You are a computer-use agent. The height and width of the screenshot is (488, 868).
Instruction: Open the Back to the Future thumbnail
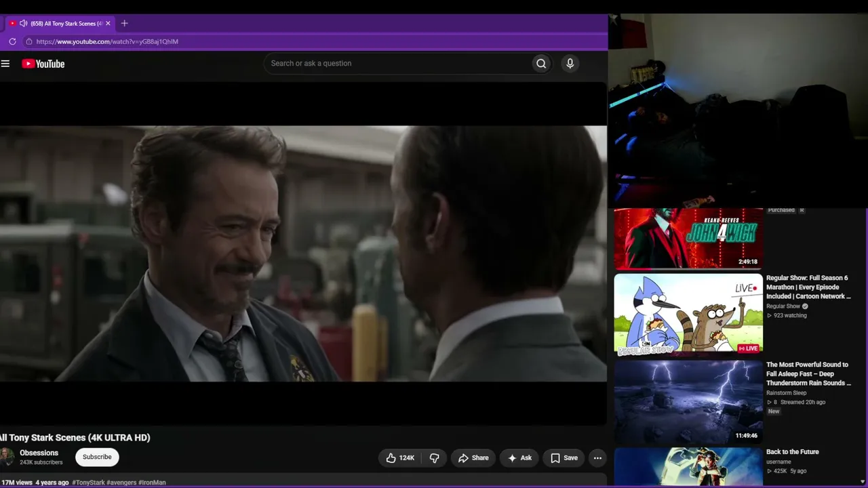pyautogui.click(x=688, y=467)
